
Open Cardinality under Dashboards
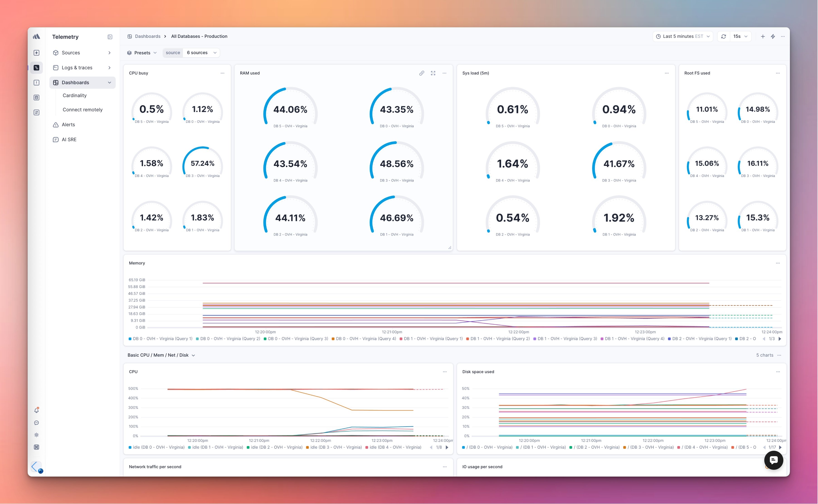coord(75,95)
